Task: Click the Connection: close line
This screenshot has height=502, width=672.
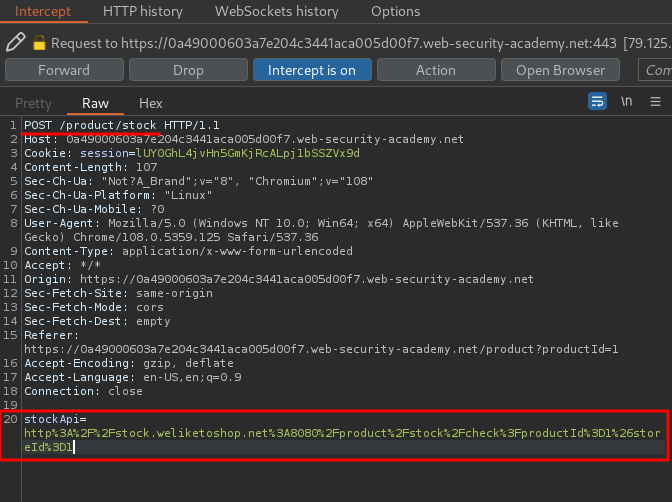Action: (84, 391)
